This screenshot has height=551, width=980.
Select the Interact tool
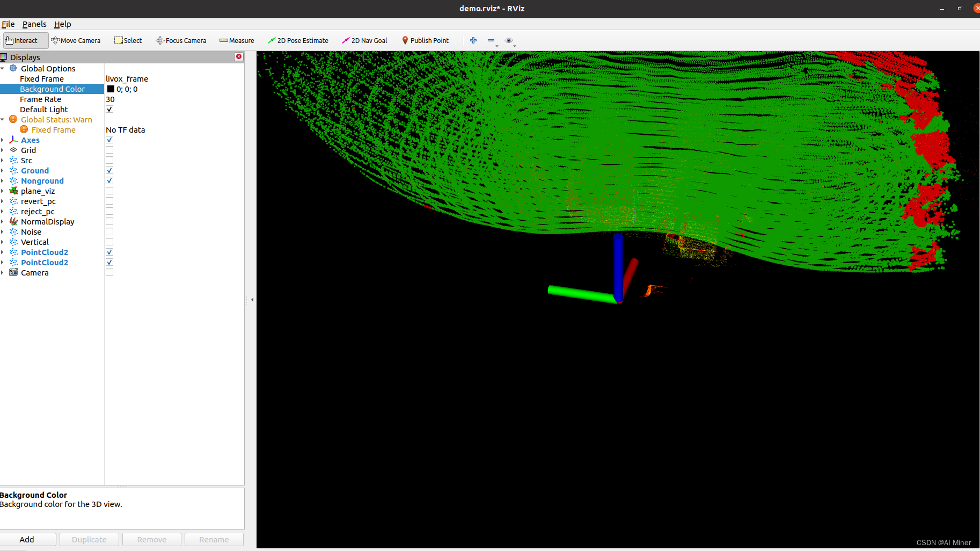[25, 40]
